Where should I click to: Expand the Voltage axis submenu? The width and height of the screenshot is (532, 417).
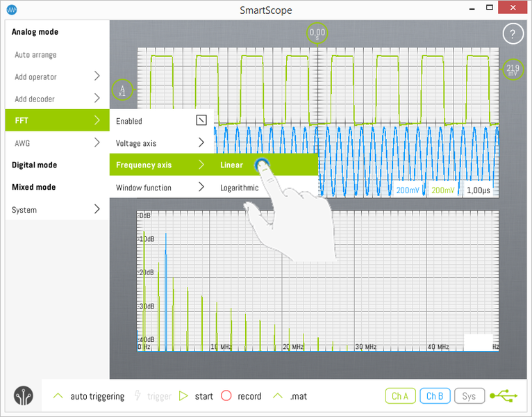161,143
